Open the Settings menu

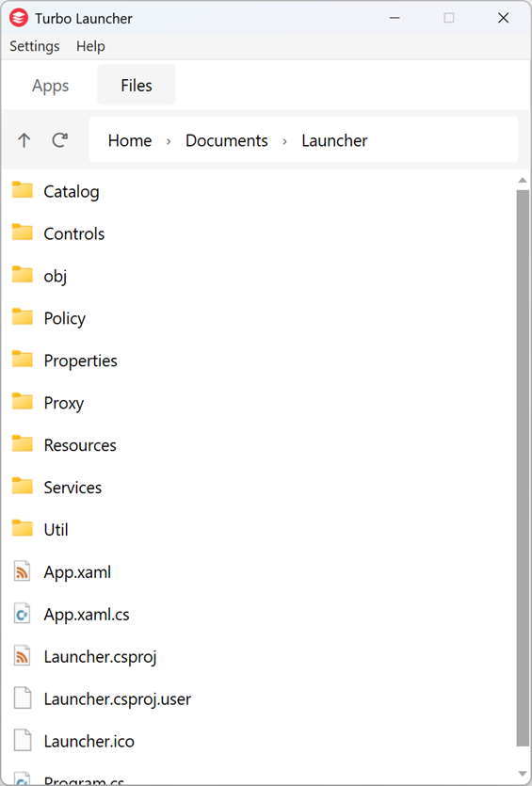tap(35, 46)
